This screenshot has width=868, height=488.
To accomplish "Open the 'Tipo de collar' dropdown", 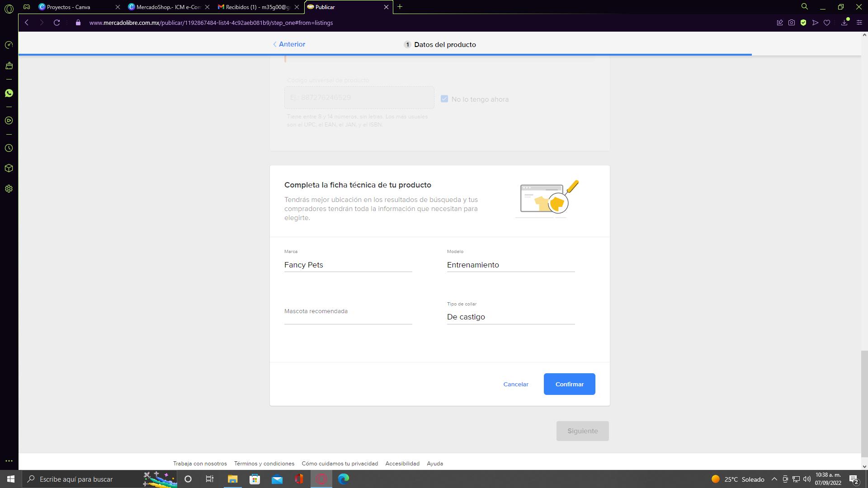I will click(510, 317).
